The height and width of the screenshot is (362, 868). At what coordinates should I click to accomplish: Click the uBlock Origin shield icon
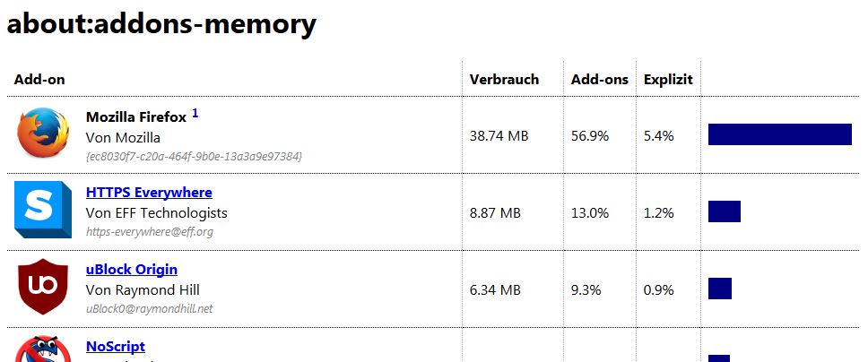(43, 287)
